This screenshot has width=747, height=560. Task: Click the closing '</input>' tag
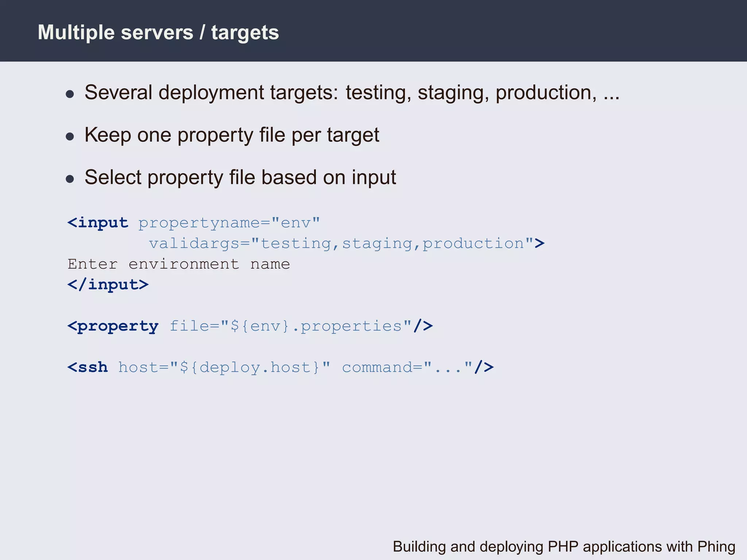click(108, 284)
